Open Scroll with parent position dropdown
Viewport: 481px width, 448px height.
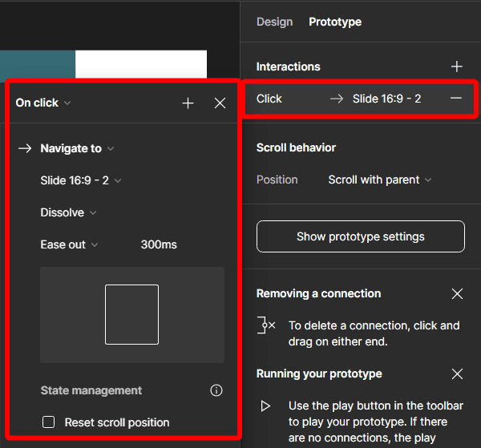click(379, 180)
